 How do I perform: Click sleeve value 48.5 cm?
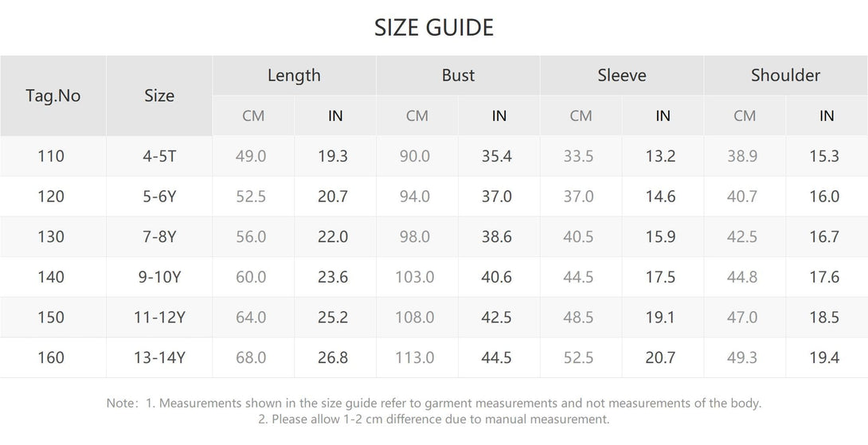pyautogui.click(x=578, y=317)
